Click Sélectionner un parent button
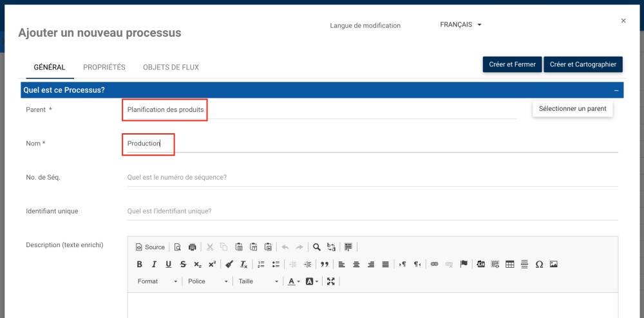The image size is (644, 318). 573,109
